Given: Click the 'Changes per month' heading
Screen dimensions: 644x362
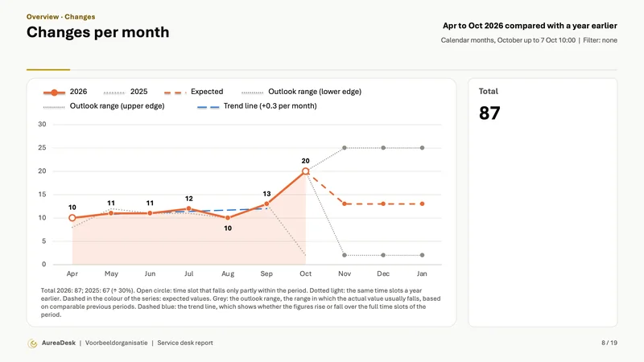Looking at the screenshot, I should tap(97, 32).
